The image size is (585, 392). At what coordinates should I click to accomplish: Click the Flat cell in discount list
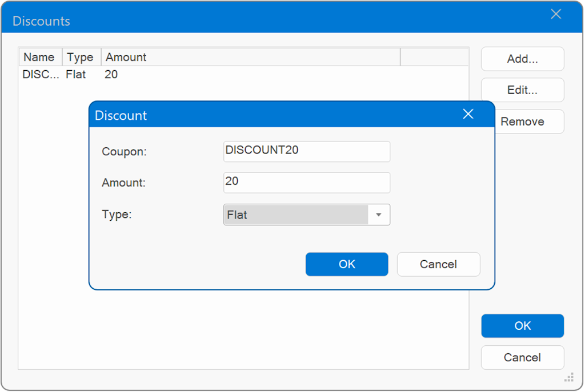(76, 74)
